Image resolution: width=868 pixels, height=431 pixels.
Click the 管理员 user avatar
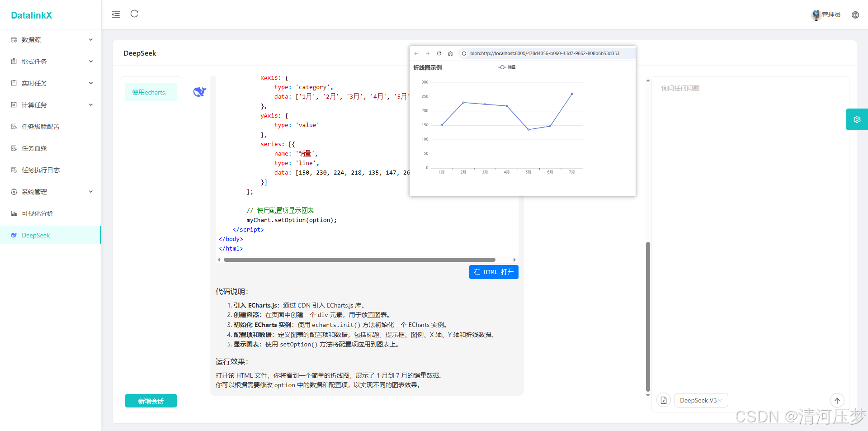816,15
